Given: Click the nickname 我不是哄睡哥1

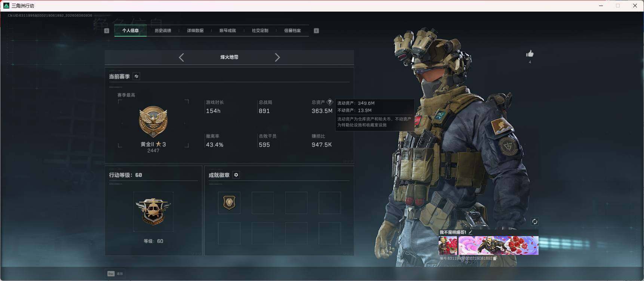Looking at the screenshot, I should point(453,232).
